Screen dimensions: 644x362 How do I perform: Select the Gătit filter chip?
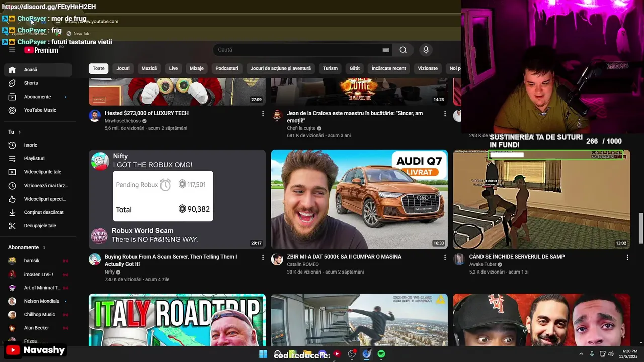[x=355, y=68]
